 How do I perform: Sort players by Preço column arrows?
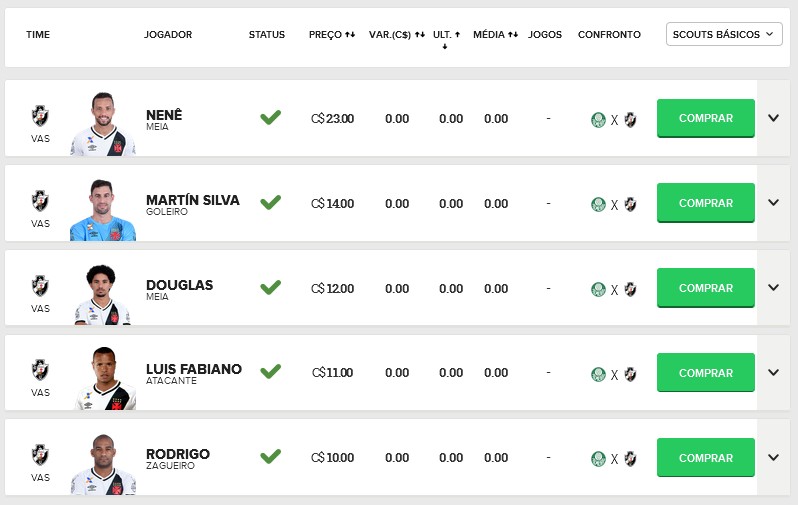(332, 34)
